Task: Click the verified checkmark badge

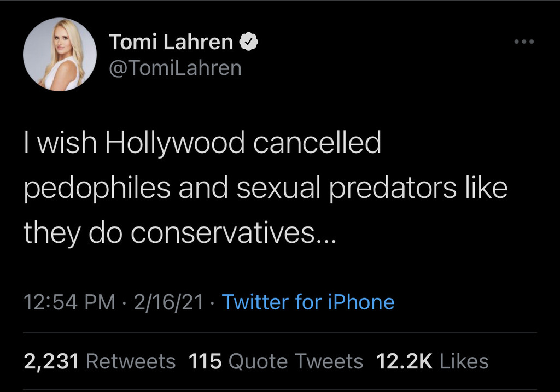Action: pyautogui.click(x=248, y=42)
